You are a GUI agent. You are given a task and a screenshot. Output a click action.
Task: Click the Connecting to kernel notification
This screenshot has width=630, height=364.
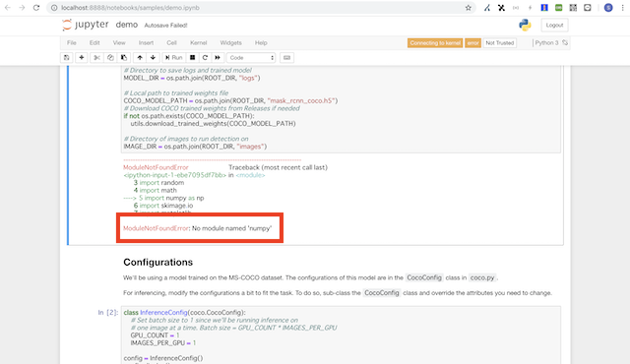pos(435,43)
